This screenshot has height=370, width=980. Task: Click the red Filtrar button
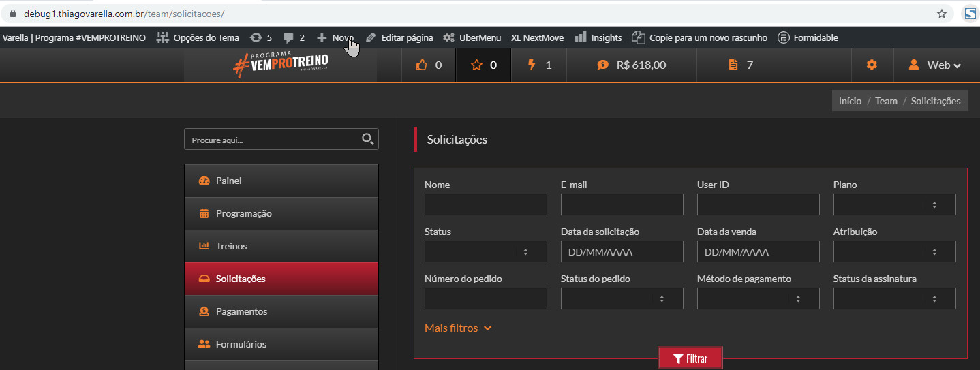click(690, 358)
